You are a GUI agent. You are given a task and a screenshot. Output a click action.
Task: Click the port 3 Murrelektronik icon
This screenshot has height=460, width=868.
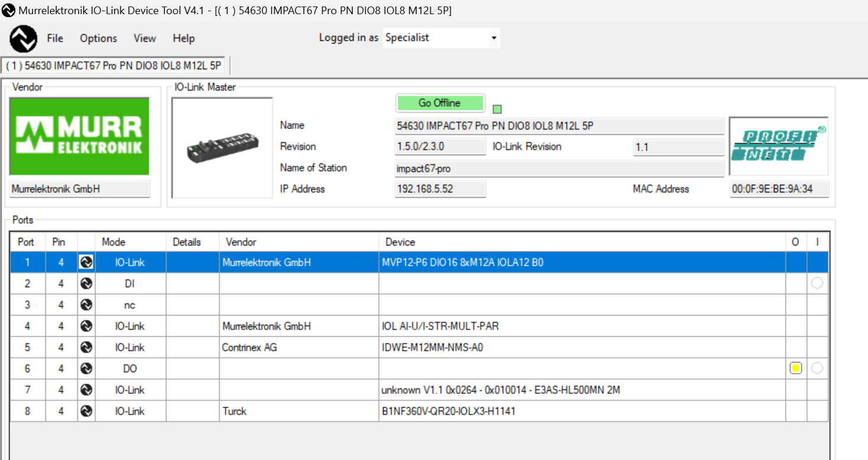coord(86,305)
